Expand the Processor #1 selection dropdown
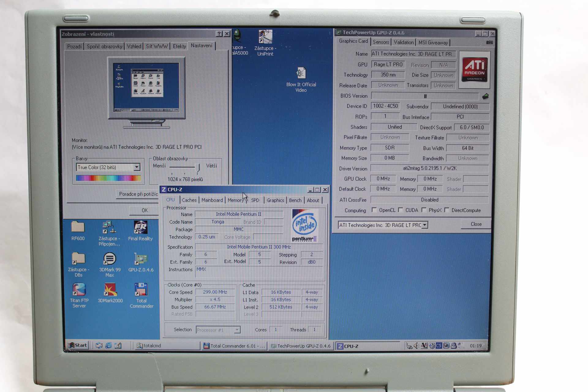The height and width of the screenshot is (392, 588). tap(237, 330)
